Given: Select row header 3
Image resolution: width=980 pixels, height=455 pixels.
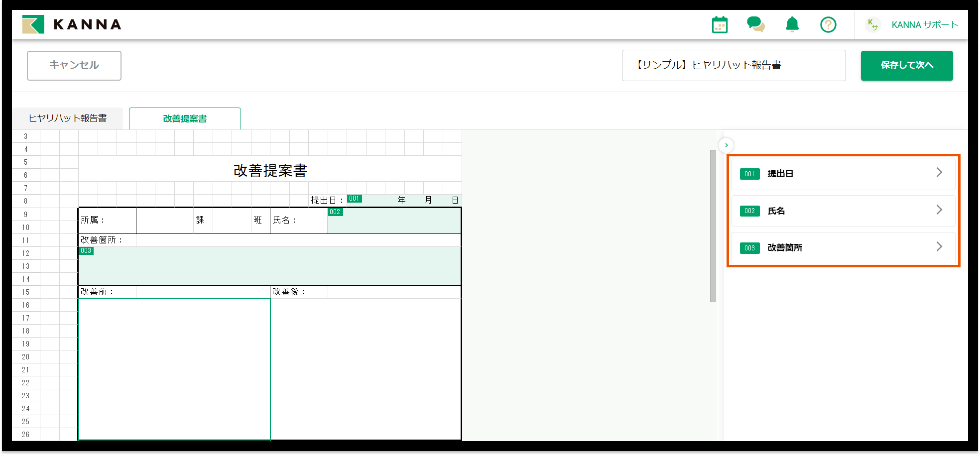Looking at the screenshot, I should pos(26,136).
